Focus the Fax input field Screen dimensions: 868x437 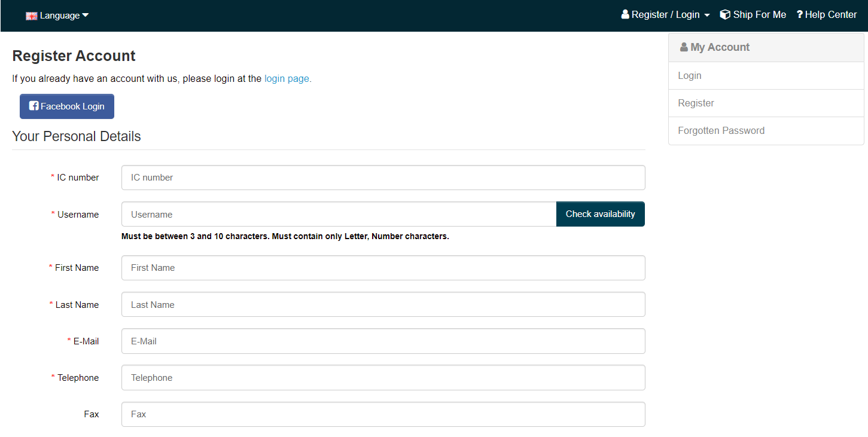(383, 414)
